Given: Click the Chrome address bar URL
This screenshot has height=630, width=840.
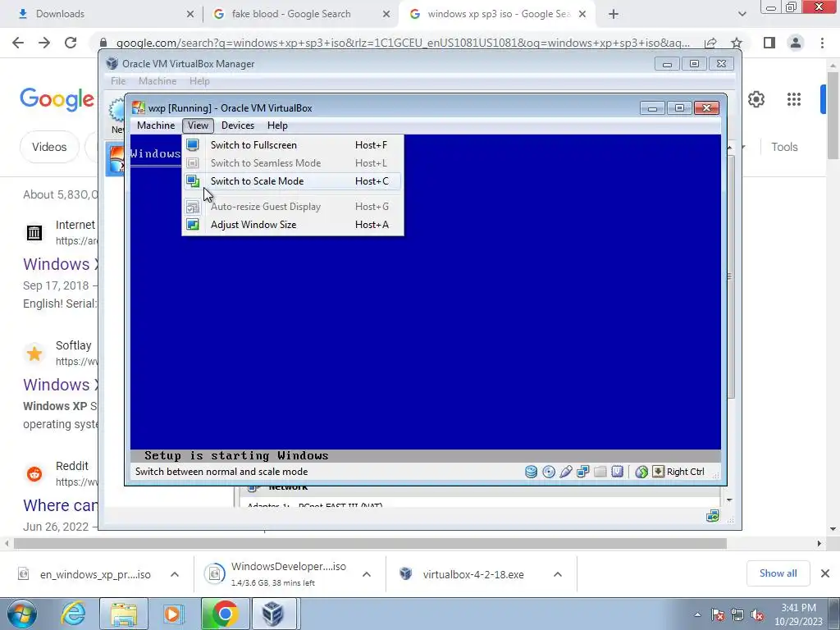Looking at the screenshot, I should pos(403,43).
